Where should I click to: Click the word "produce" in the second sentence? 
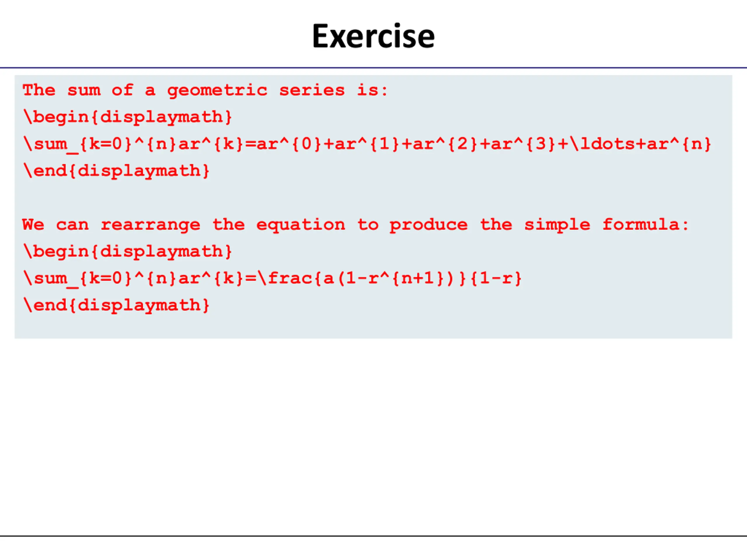429,225
